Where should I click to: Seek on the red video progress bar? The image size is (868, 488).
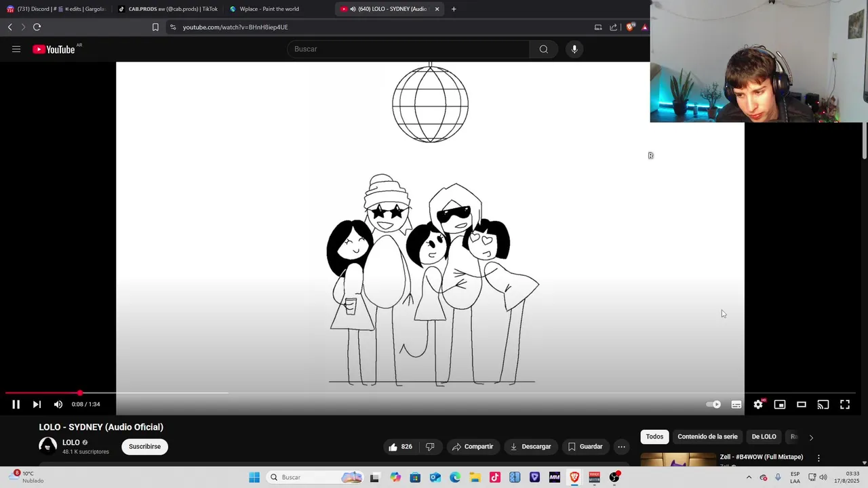tap(431, 393)
